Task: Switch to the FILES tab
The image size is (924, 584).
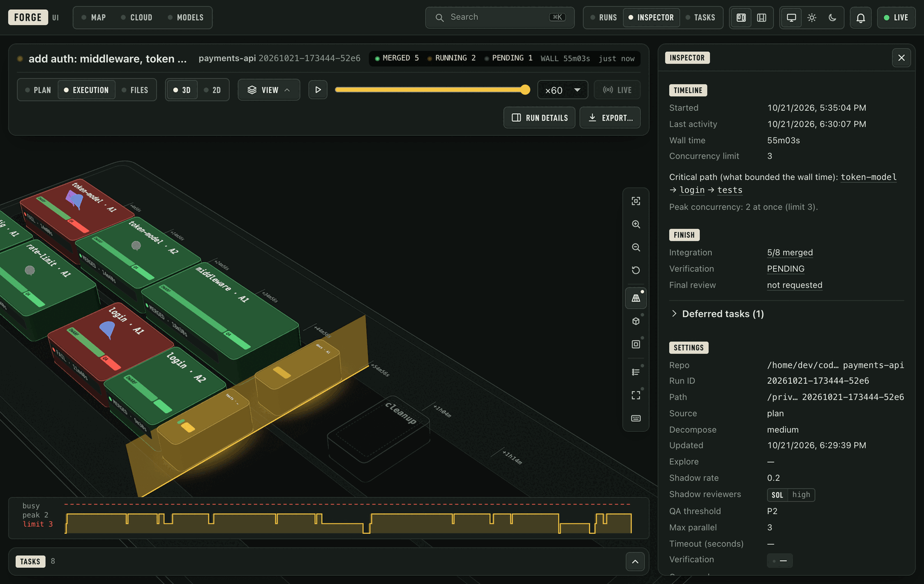Action: [x=135, y=90]
